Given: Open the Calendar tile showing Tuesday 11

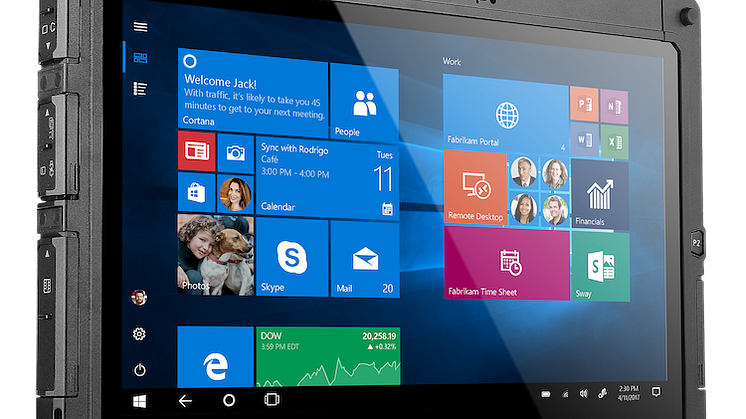Looking at the screenshot, I should (326, 176).
